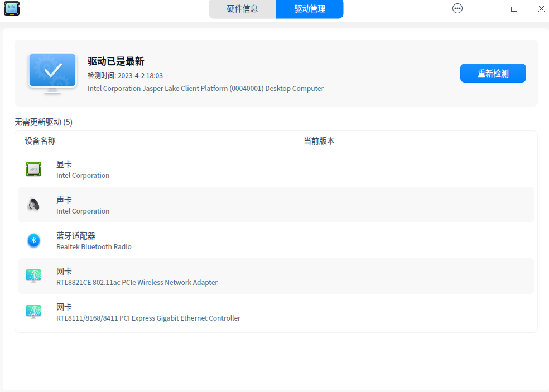This screenshot has width=549, height=392.
Task: Select the Realtek Bluetooth Radio row
Action: coord(276,240)
